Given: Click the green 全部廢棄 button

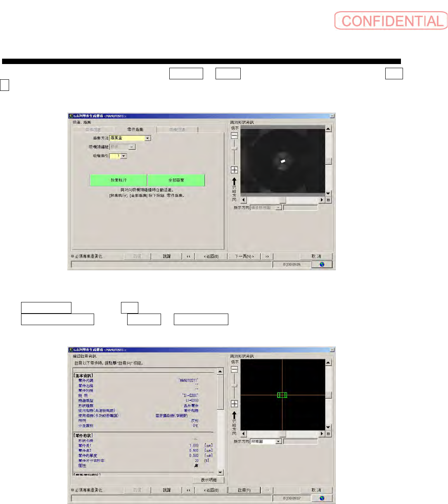Looking at the screenshot, I should (x=176, y=180).
